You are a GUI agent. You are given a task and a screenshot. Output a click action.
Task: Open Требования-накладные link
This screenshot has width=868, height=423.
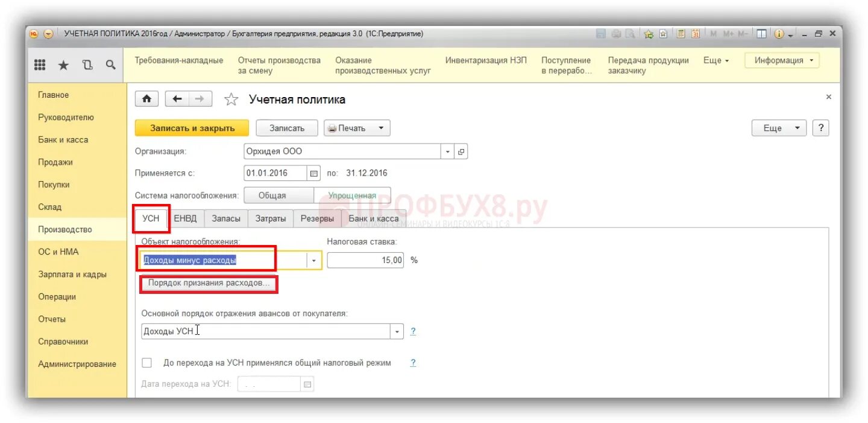click(179, 60)
